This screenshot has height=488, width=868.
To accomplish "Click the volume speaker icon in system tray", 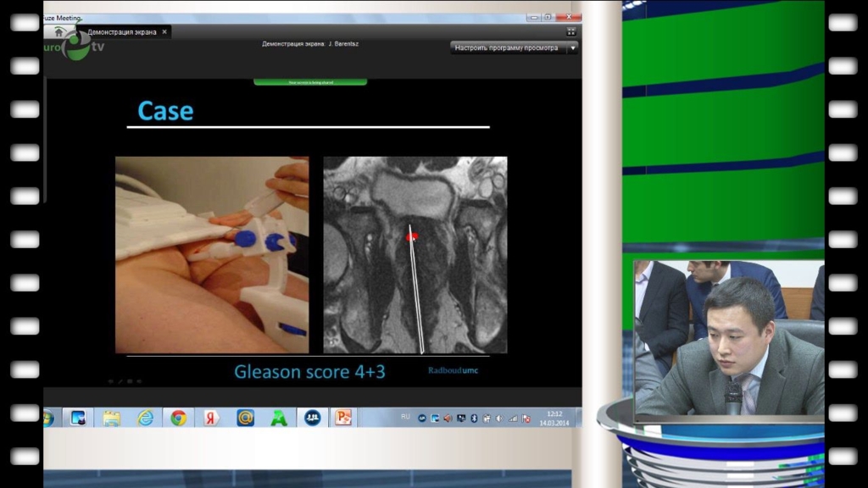I will [x=499, y=419].
